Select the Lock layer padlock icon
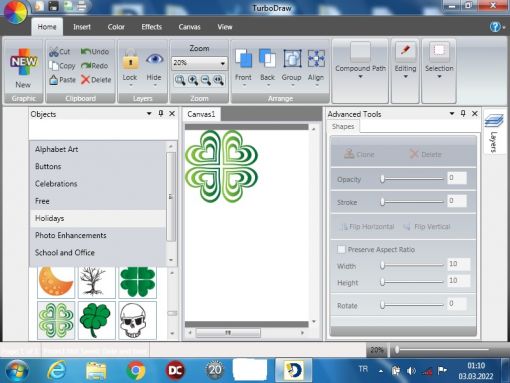This screenshot has height=383, width=510. click(130, 59)
